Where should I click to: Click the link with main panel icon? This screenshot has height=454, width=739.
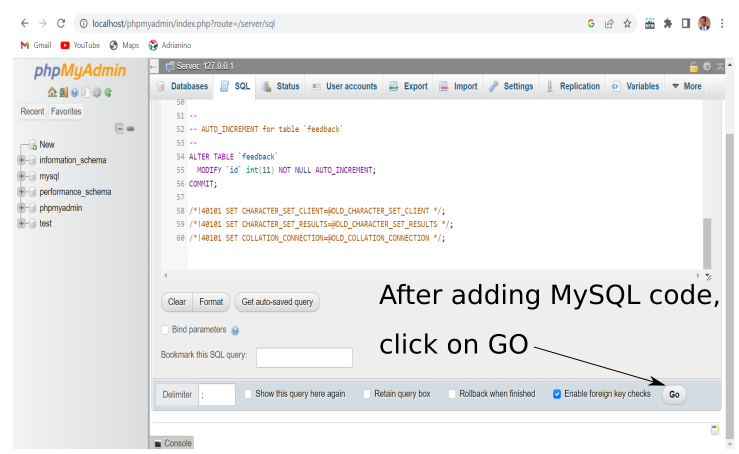click(x=131, y=128)
